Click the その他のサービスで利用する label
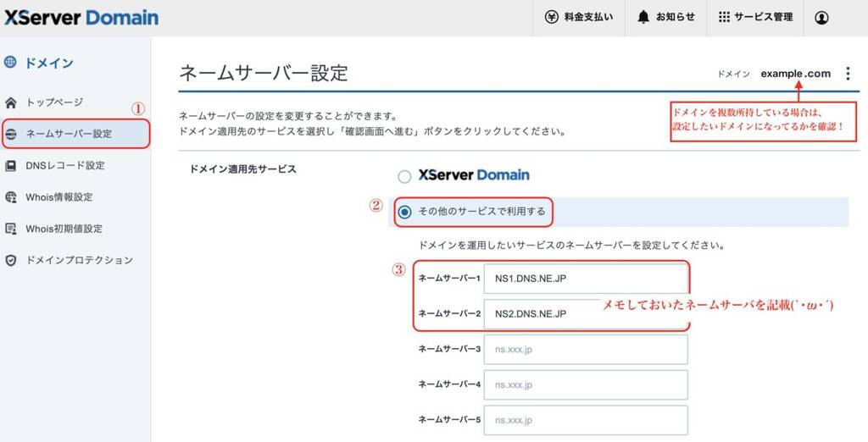This screenshot has width=868, height=442. [481, 212]
